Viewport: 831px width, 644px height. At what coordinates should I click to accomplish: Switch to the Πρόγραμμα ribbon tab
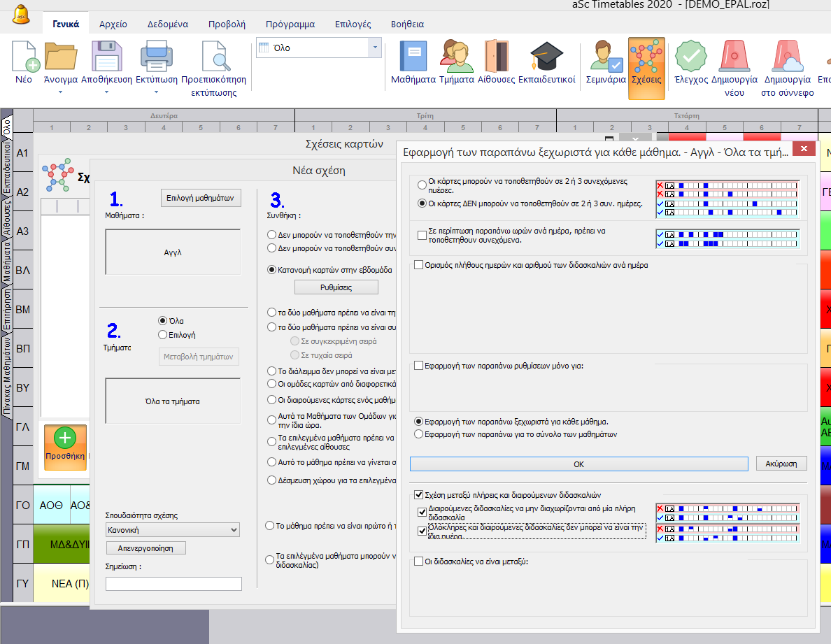pyautogui.click(x=290, y=24)
